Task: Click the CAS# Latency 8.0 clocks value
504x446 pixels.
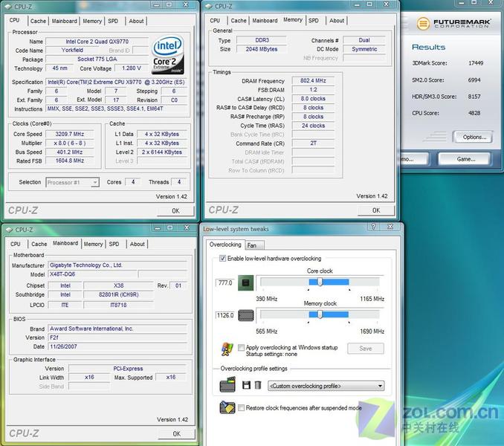Action: [313, 99]
